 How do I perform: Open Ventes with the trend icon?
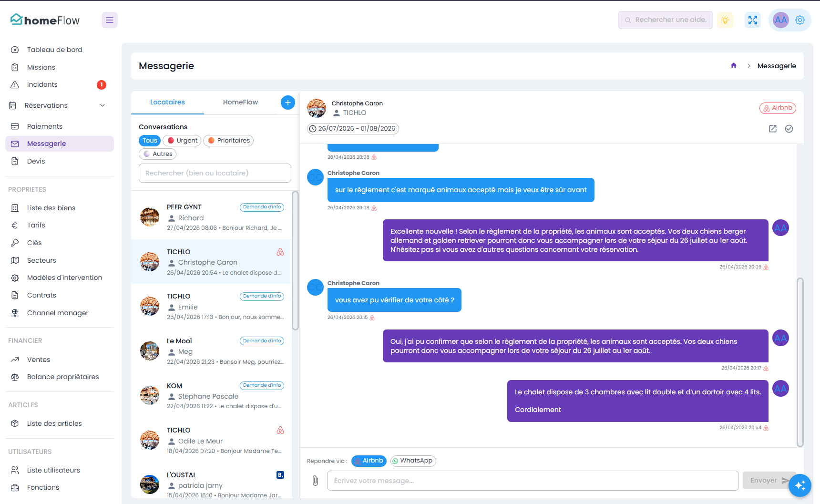[x=60, y=360]
